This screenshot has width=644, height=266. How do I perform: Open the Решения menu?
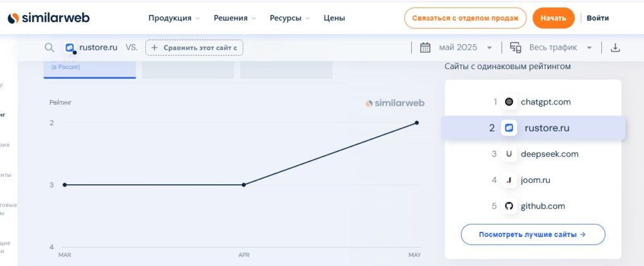(x=235, y=18)
